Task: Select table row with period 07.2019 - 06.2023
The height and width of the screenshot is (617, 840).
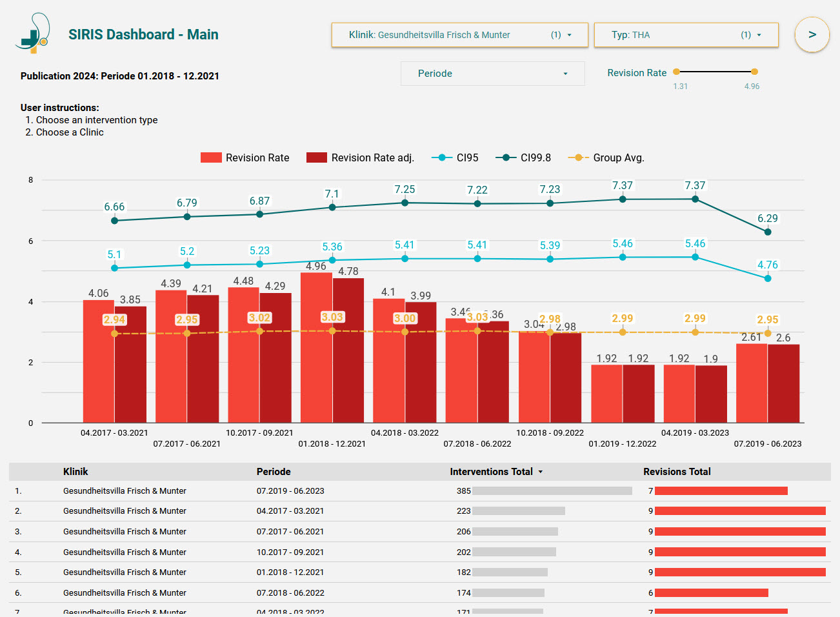Action: click(290, 491)
